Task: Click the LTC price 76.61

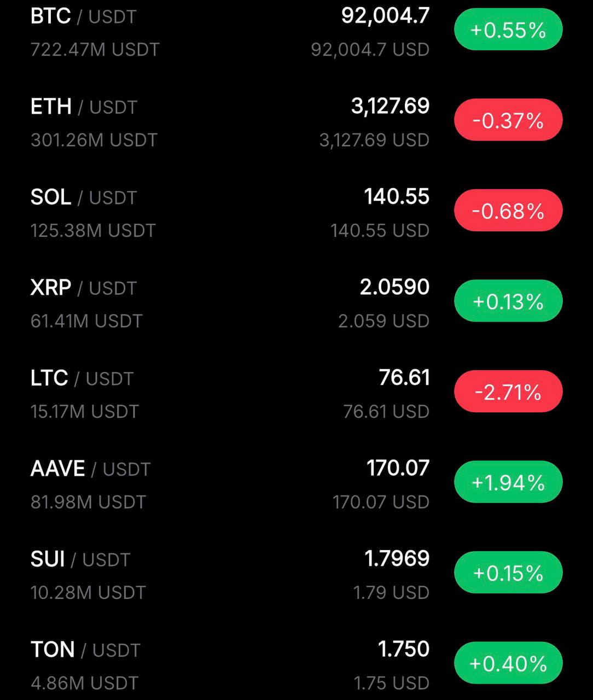Action: [x=404, y=378]
